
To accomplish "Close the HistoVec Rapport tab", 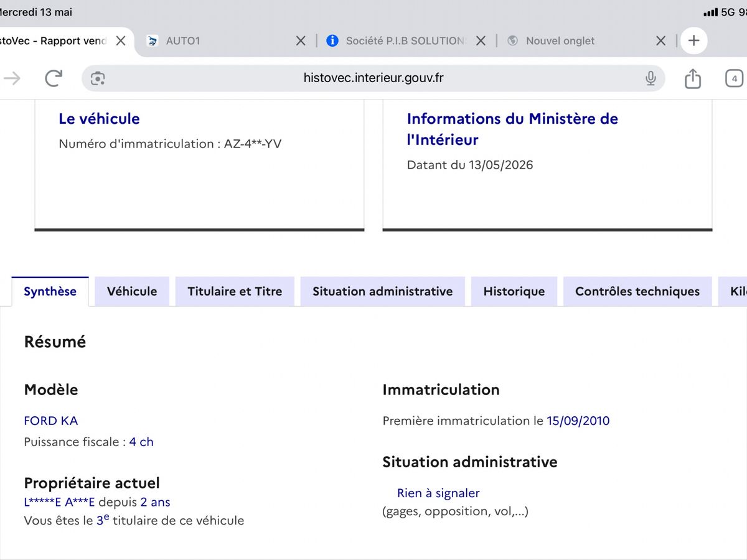I will [121, 40].
